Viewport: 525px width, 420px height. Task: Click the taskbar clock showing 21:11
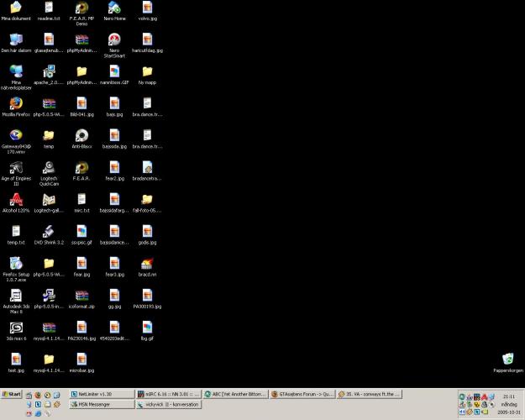pyautogui.click(x=508, y=396)
